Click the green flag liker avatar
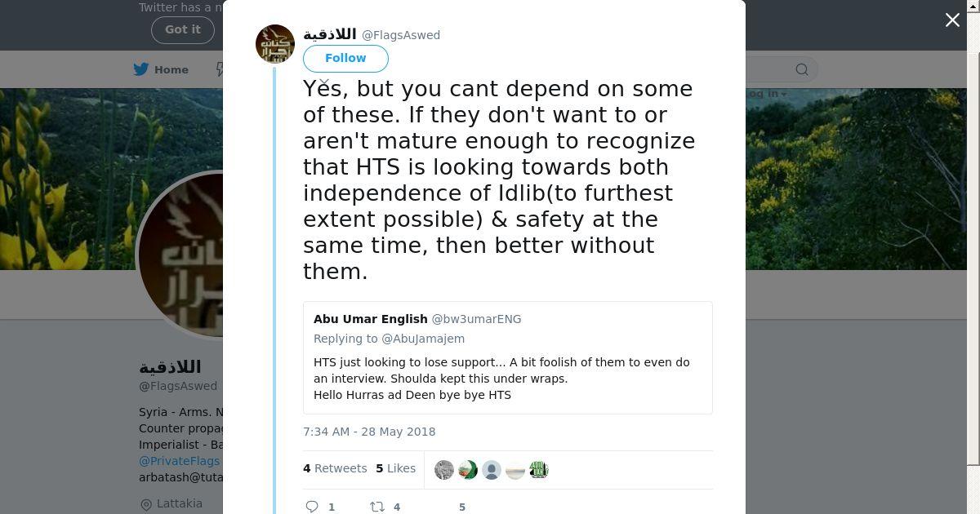 point(468,470)
